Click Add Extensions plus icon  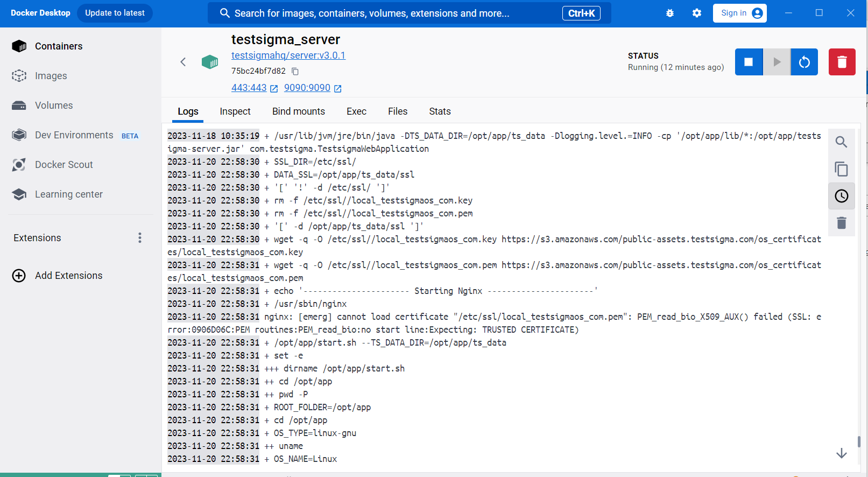point(19,276)
